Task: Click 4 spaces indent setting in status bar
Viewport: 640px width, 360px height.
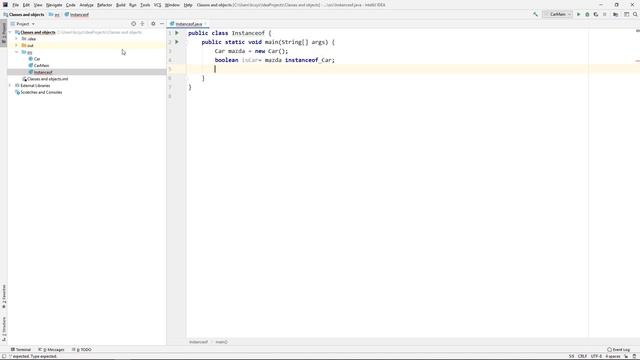Action: pos(613,356)
